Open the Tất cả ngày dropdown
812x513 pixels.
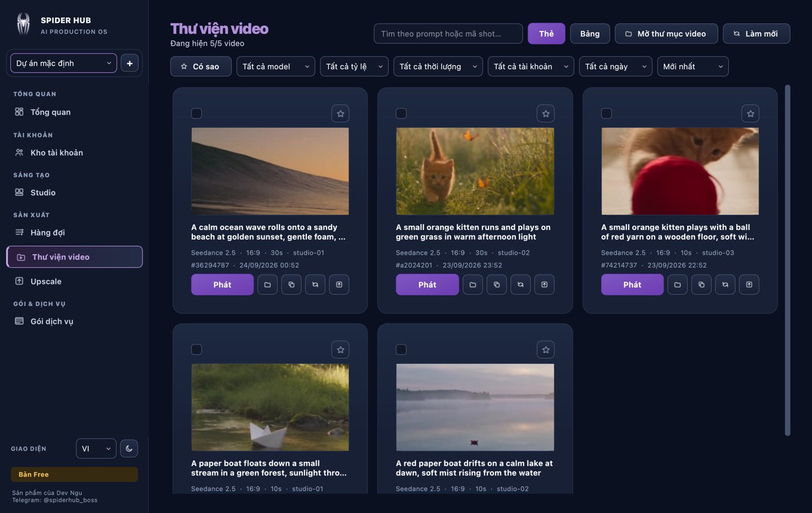pyautogui.click(x=616, y=67)
